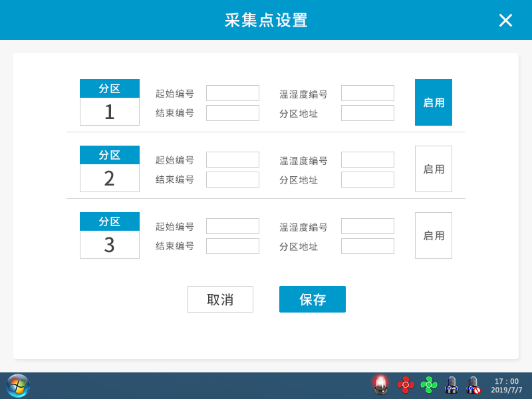Image resolution: width=532 pixels, height=399 pixels.
Task: Click the 保存 button
Action: click(313, 299)
